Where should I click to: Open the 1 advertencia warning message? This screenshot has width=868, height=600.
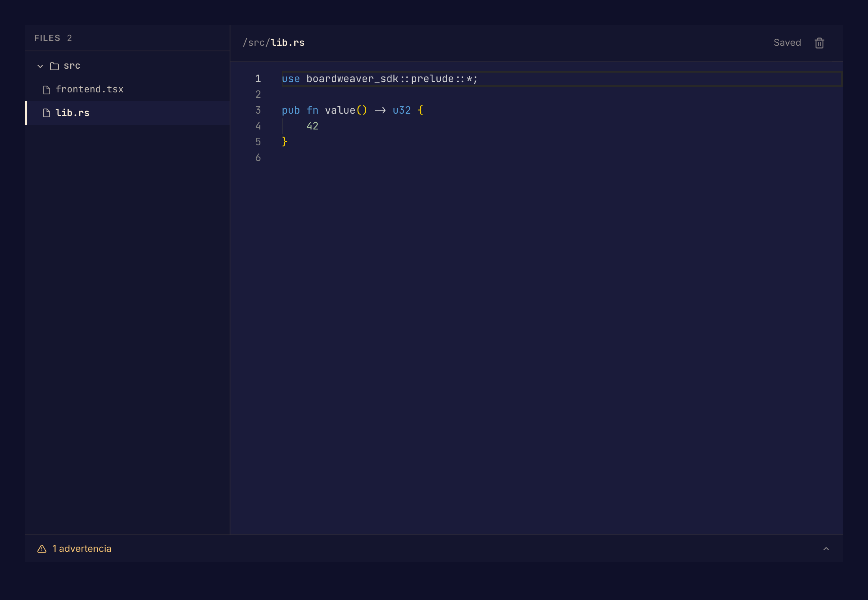tap(82, 549)
